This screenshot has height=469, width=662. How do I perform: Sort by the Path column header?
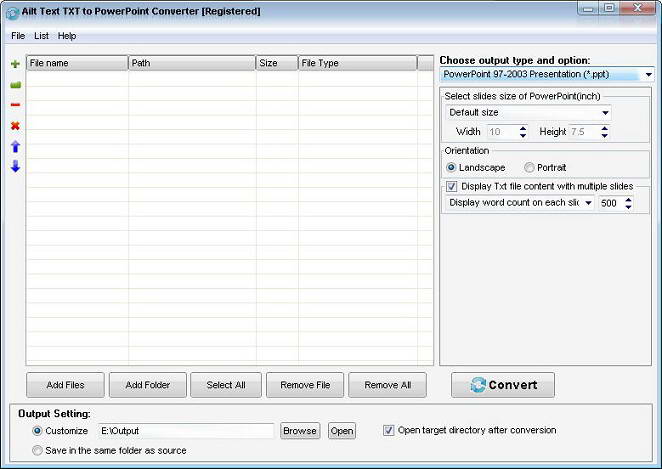(x=192, y=63)
